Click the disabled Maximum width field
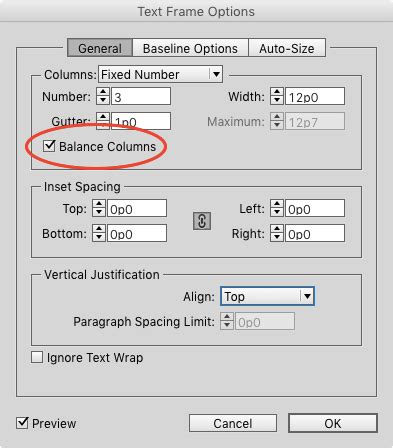This screenshot has height=448, width=393. (x=315, y=121)
